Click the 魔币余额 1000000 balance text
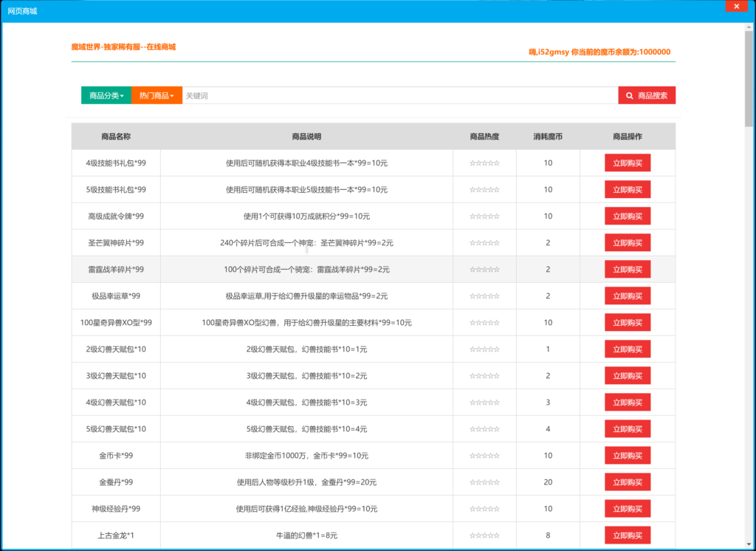The height and width of the screenshot is (551, 756). click(x=599, y=52)
